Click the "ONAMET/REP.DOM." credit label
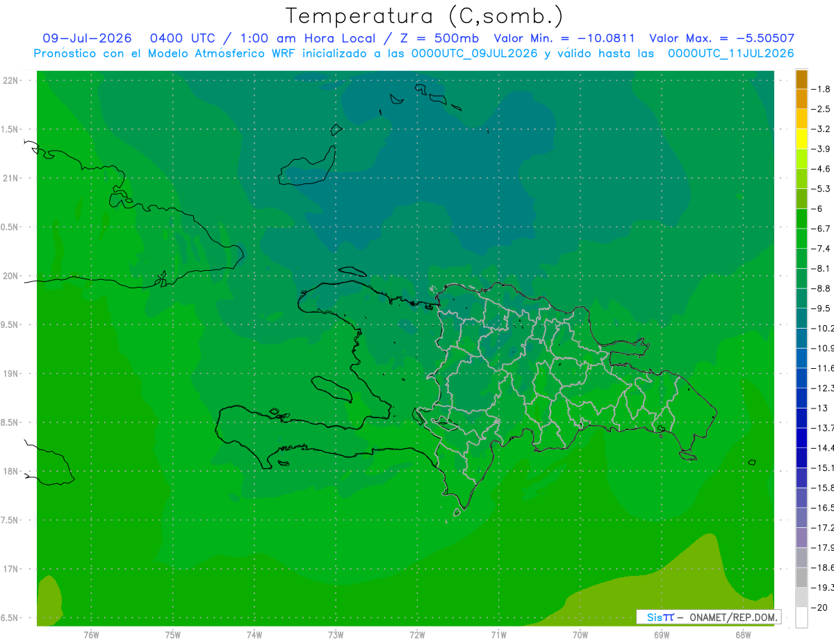 tap(733, 617)
